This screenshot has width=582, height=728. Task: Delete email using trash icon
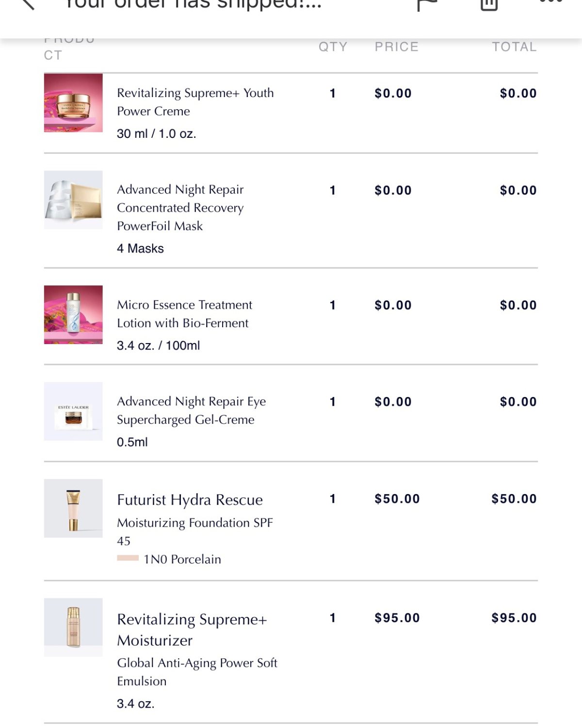click(x=489, y=5)
